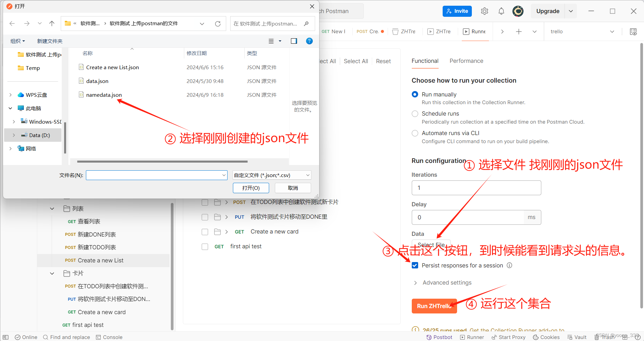Click the horizontal scrollbar in file list
Image resolution: width=644 pixels, height=341 pixels.
[x=162, y=162]
